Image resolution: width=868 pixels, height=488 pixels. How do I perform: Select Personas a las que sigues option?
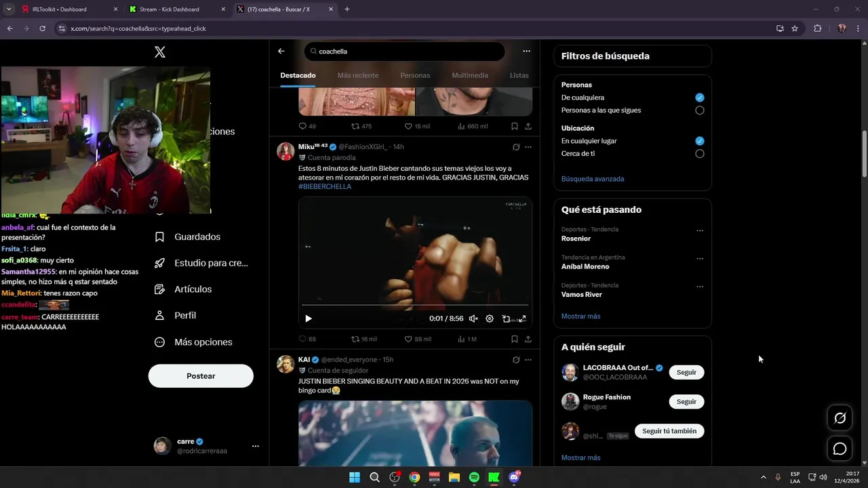click(700, 110)
